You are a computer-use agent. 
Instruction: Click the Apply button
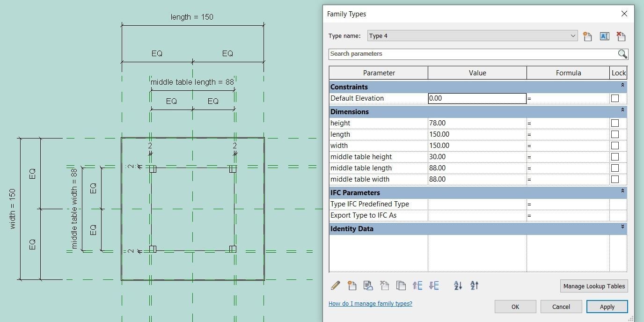607,307
